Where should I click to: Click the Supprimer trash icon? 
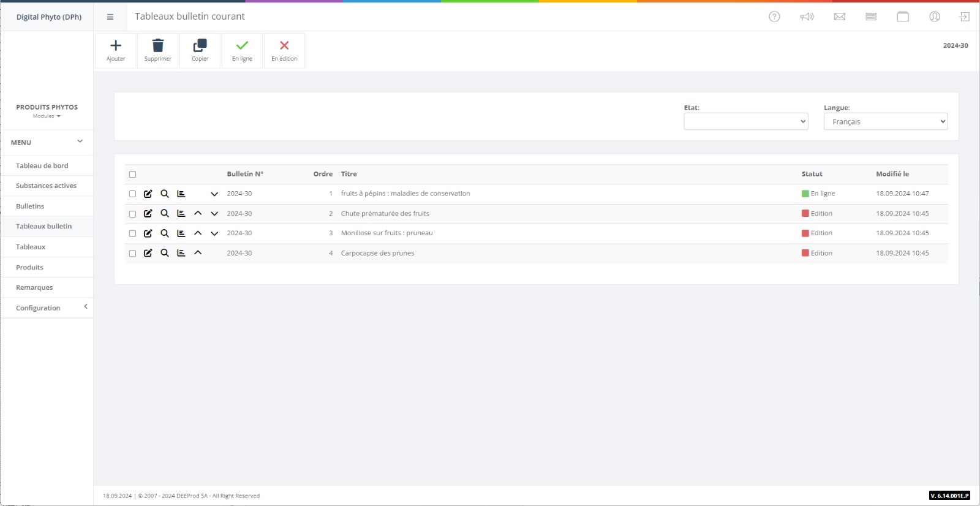click(158, 46)
